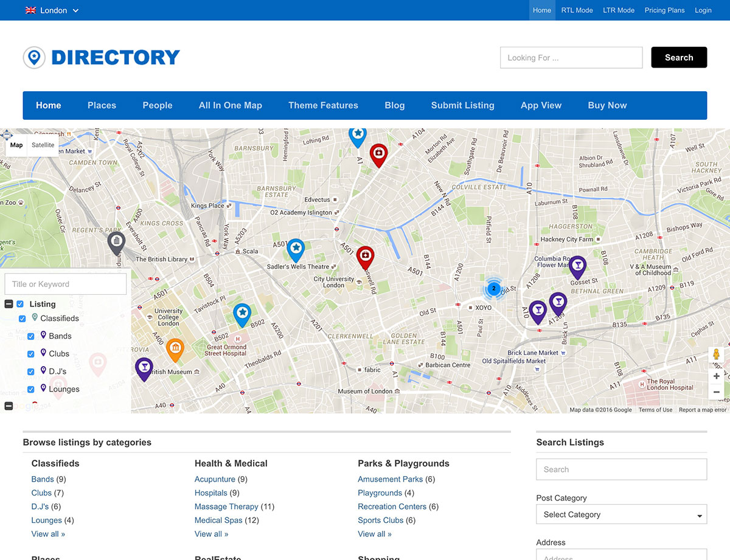Toggle the D.J's checkbox in map filter
Screen dimensions: 730x560
(31, 372)
